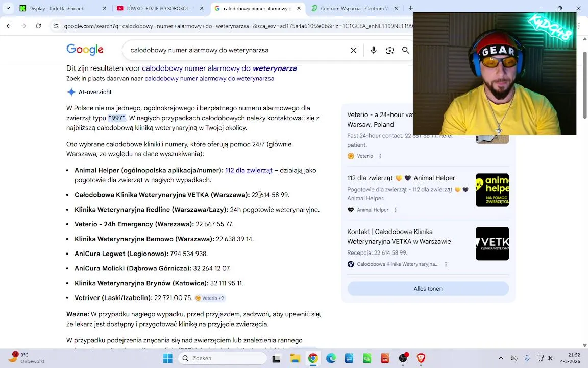Open the OBS-like app with red badge

(404, 359)
